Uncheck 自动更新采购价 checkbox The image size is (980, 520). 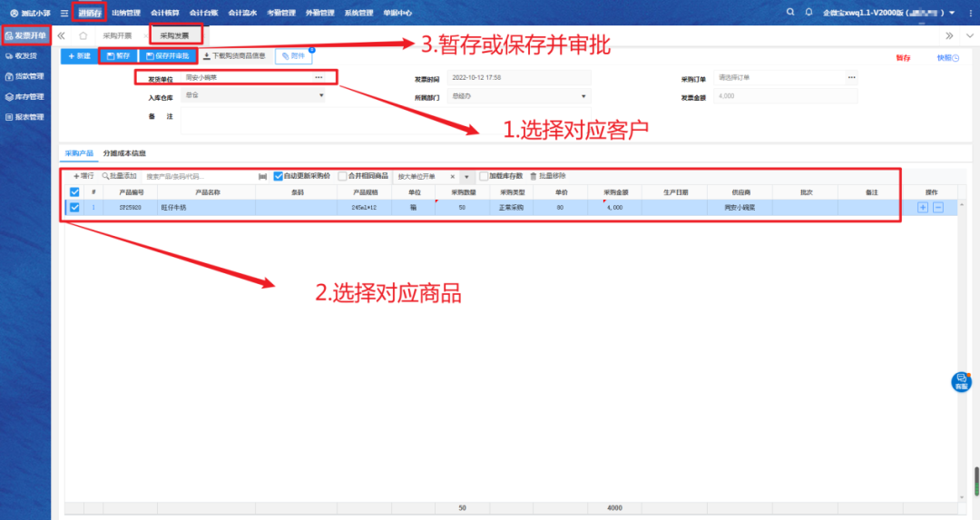279,176
